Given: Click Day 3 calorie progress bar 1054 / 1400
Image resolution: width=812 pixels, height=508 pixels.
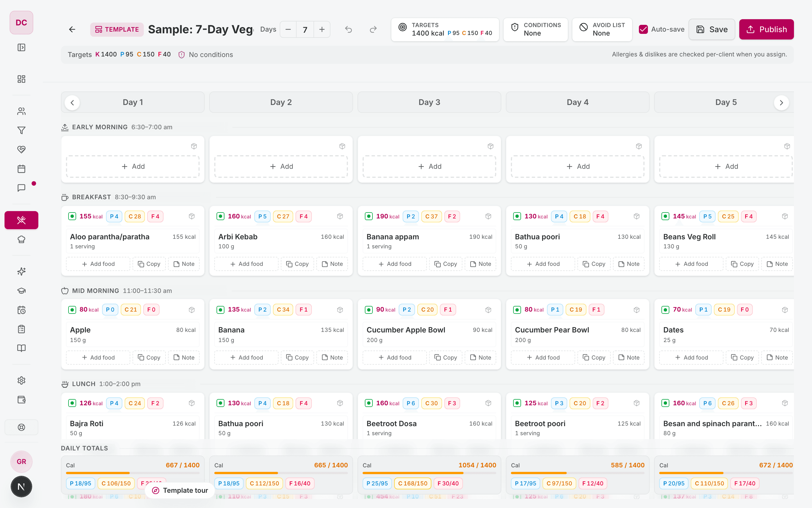Looking at the screenshot, I should [x=429, y=473].
